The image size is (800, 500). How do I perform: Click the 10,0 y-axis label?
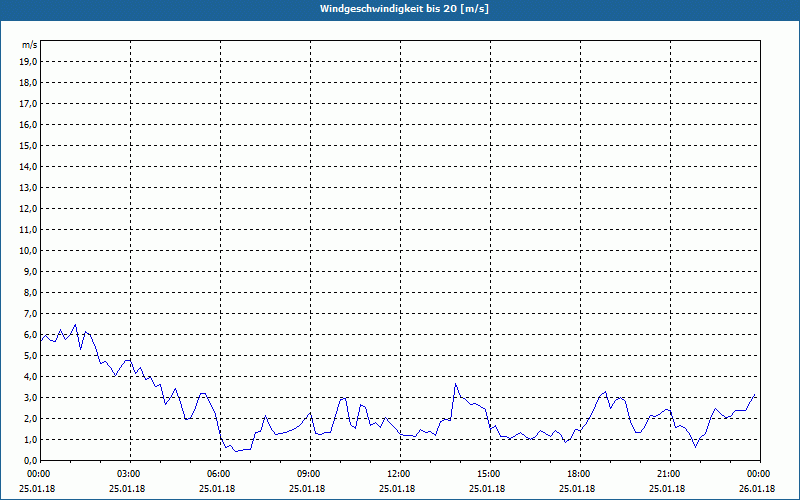click(28, 251)
